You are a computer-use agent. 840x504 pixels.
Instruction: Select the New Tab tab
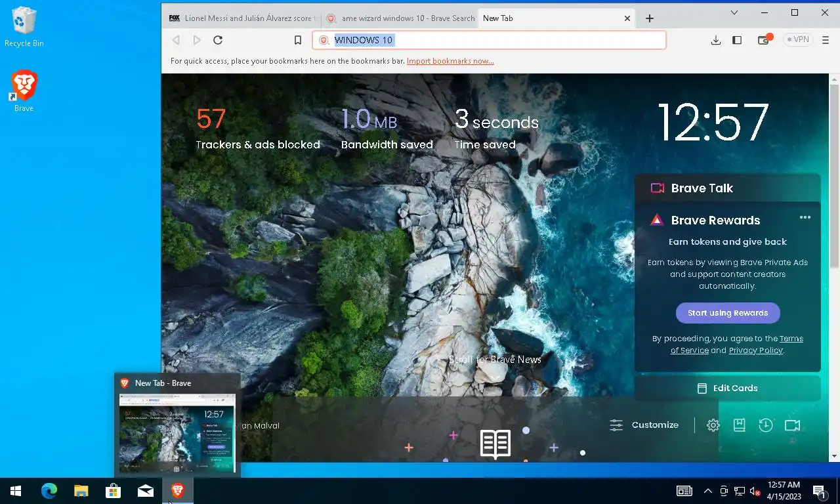tap(557, 18)
